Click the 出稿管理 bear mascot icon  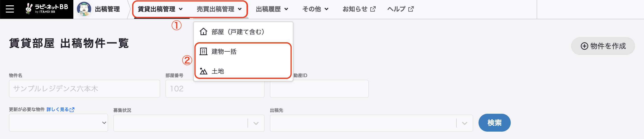[84, 9]
